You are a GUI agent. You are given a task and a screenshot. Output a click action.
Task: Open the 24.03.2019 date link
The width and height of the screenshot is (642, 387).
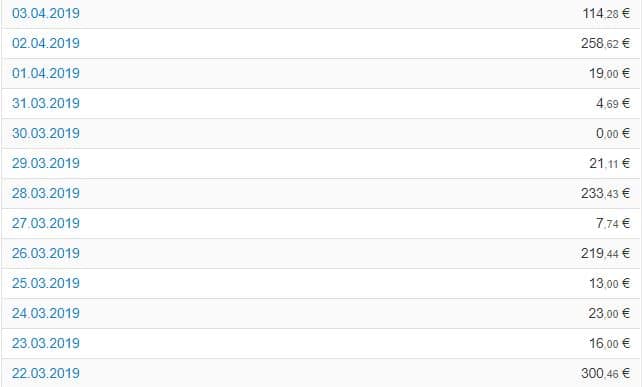pos(46,313)
